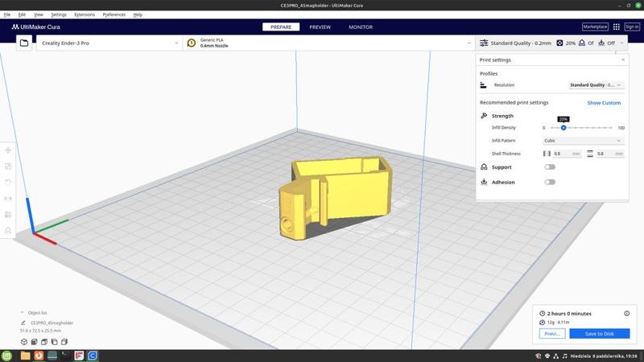Click the wall Shell Thickness input field
The height and width of the screenshot is (362, 644).
pyautogui.click(x=568, y=154)
